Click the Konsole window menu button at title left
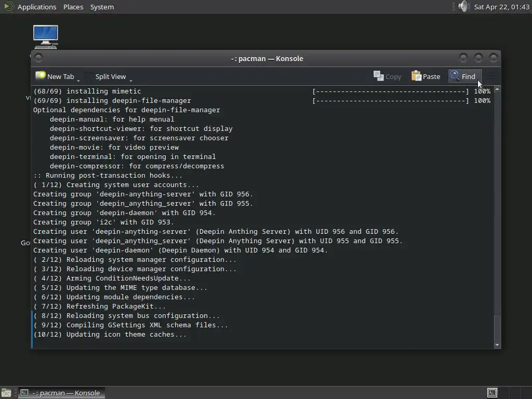 tap(38, 58)
